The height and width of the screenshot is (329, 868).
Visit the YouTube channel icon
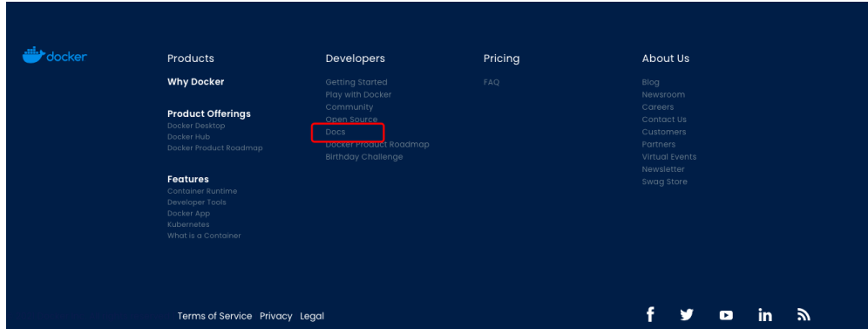(x=726, y=315)
